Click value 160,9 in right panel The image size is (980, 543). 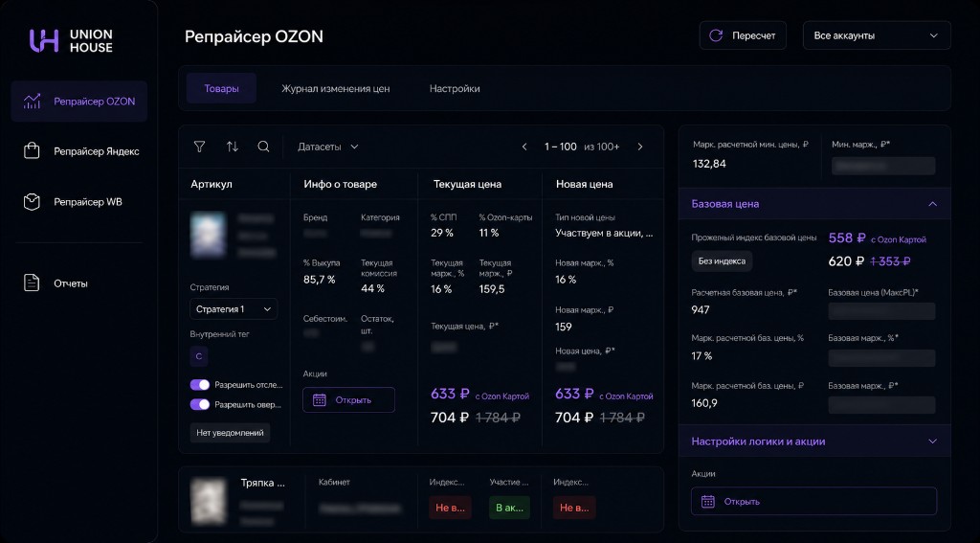pos(704,403)
